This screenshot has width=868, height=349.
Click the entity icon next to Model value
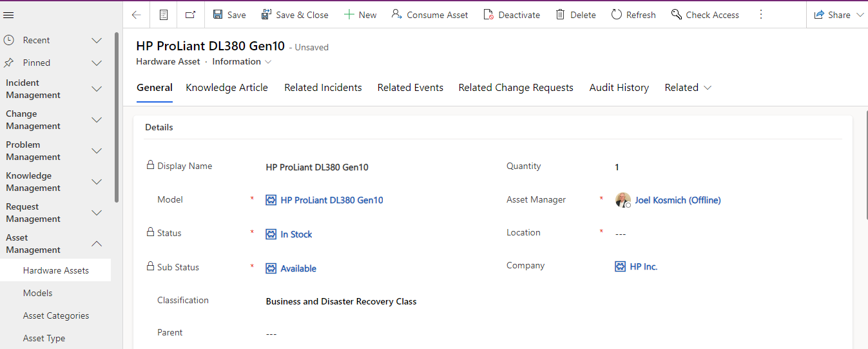(271, 200)
